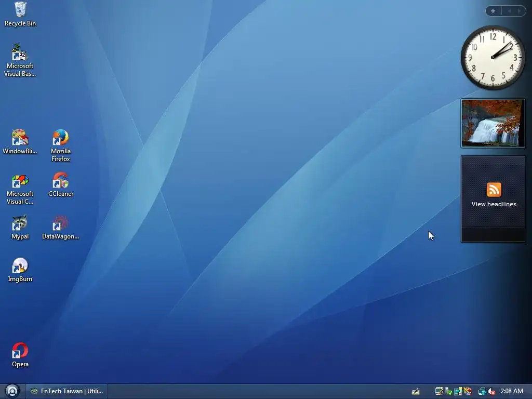Select the Mozilla Firefox desktop shortcut

click(60, 145)
